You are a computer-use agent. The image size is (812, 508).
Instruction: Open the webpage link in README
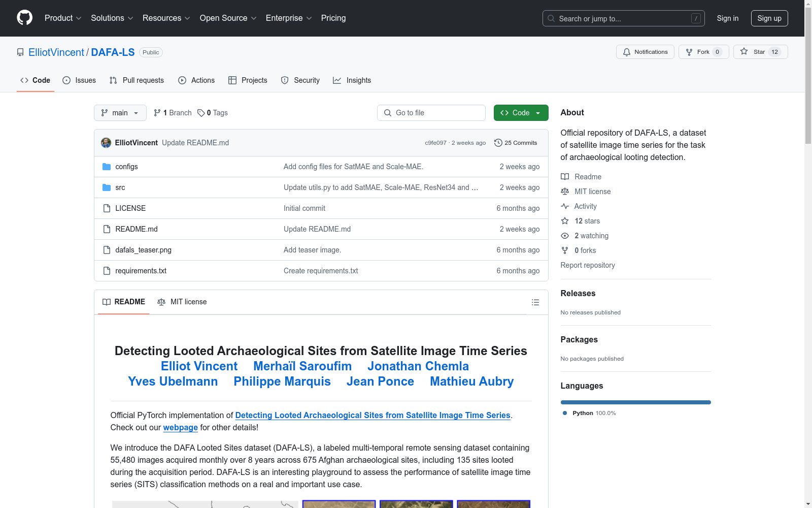pyautogui.click(x=180, y=428)
